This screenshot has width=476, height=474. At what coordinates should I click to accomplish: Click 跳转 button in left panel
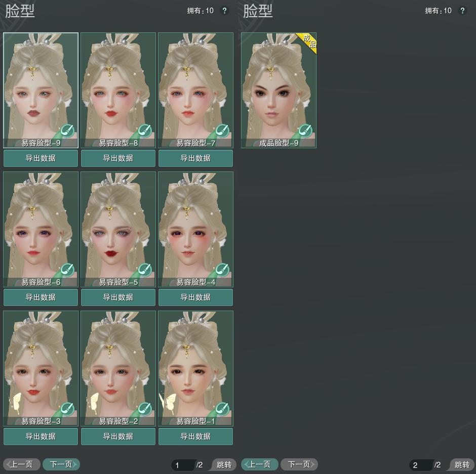[x=224, y=464]
